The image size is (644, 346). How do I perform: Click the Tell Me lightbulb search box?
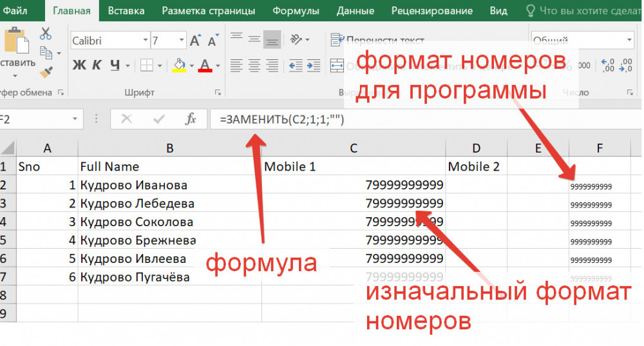tap(583, 11)
